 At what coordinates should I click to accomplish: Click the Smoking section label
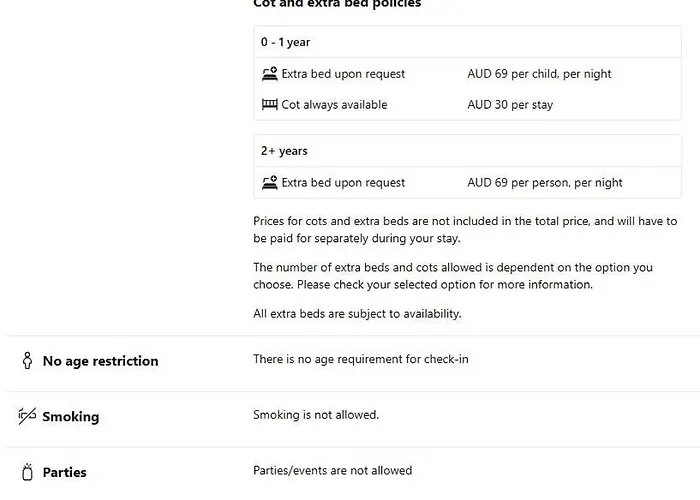71,417
